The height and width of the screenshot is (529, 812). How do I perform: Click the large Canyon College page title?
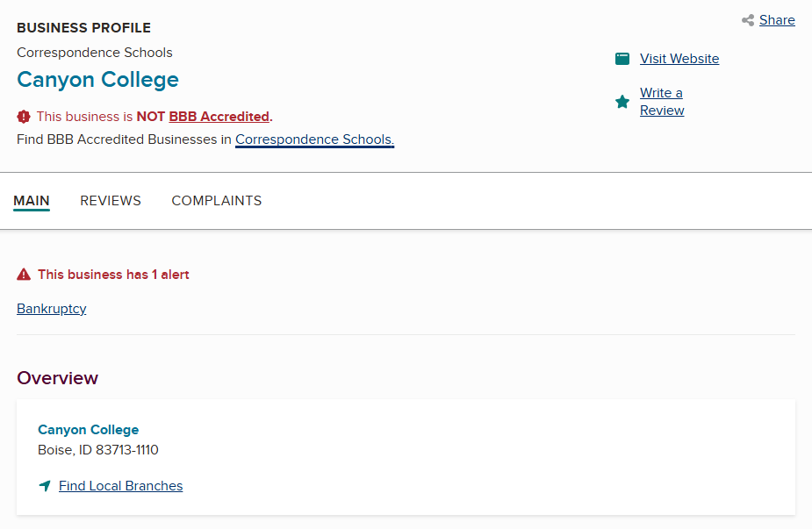tap(97, 80)
